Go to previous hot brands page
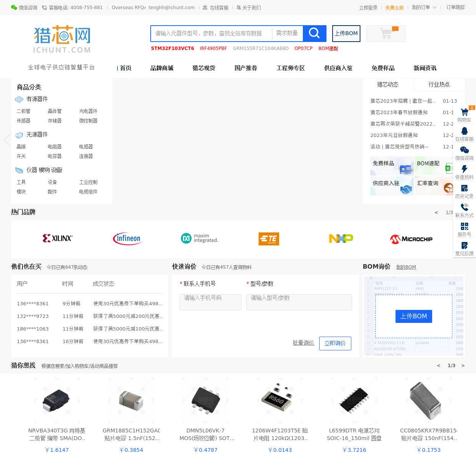This screenshot has width=476, height=458. click(x=436, y=213)
